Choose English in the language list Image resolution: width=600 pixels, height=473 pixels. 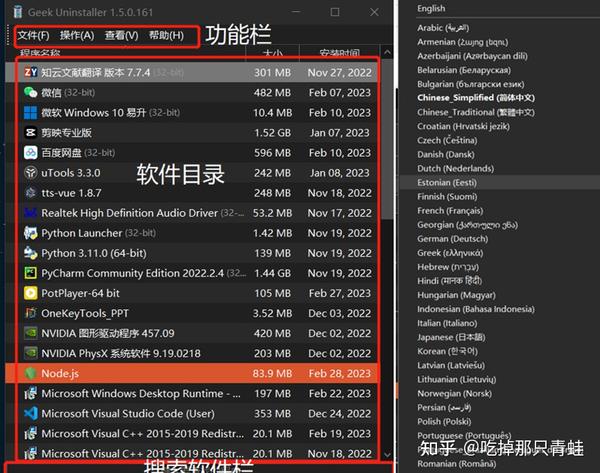(x=431, y=8)
